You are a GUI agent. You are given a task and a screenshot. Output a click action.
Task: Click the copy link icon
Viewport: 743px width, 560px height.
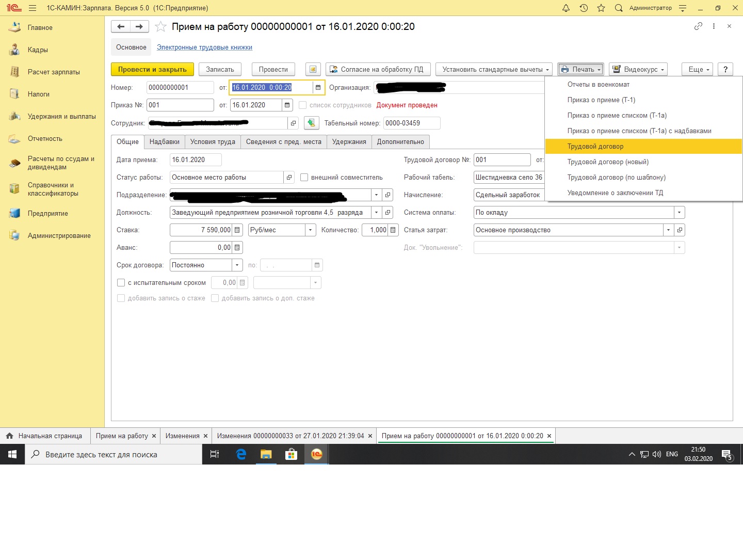[x=698, y=26]
